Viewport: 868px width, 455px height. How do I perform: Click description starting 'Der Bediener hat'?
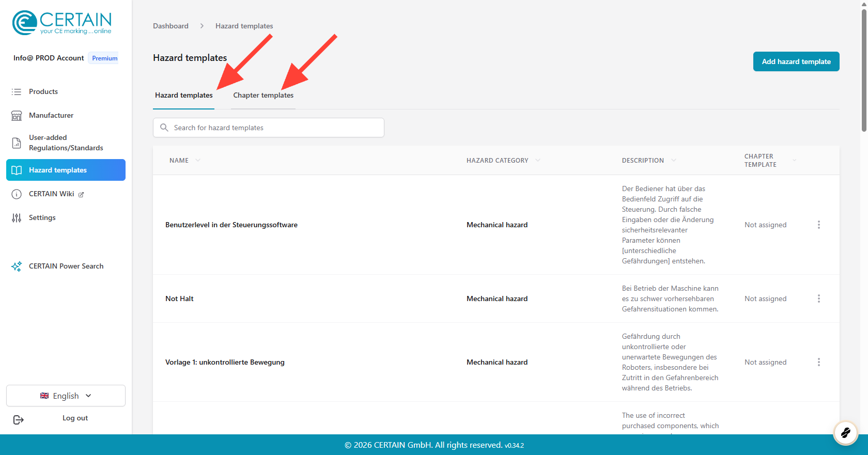tap(668, 225)
